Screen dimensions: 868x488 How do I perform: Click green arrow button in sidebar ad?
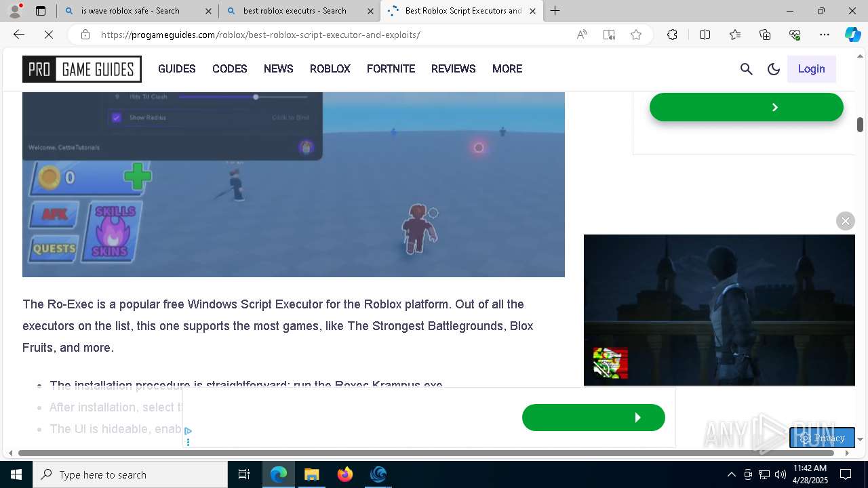(747, 107)
